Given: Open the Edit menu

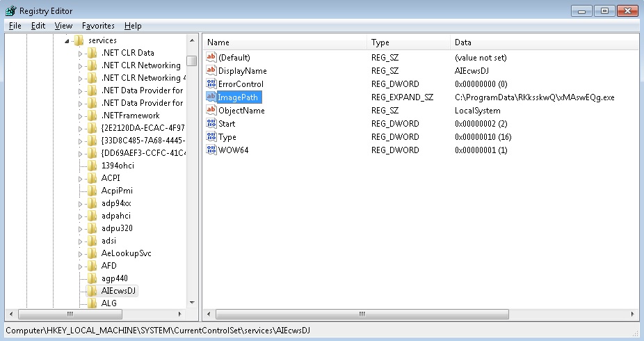Looking at the screenshot, I should click(x=38, y=26).
